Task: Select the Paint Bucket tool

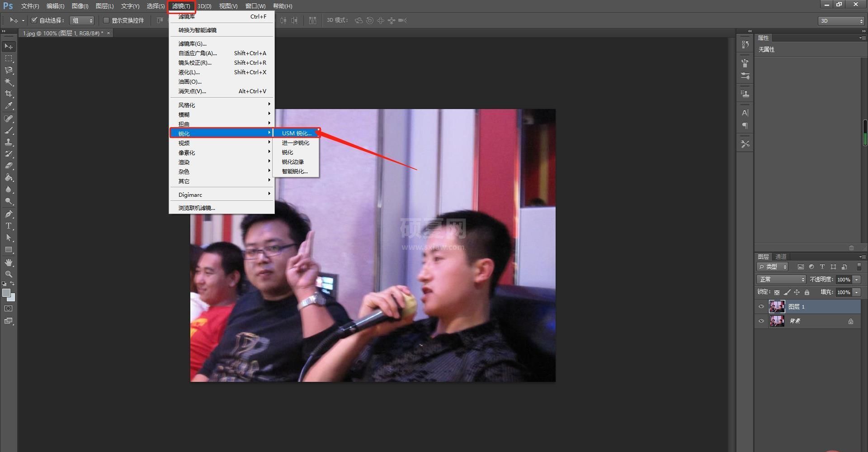Action: tap(9, 177)
